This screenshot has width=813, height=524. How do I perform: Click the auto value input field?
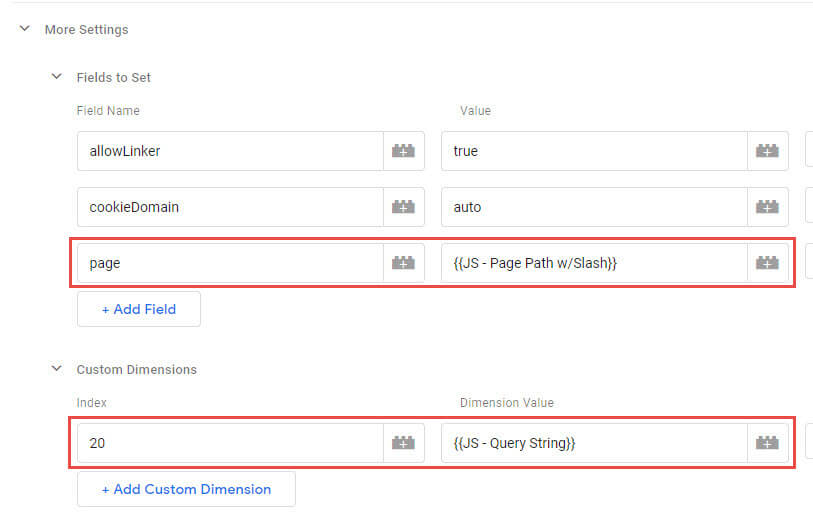click(x=594, y=207)
